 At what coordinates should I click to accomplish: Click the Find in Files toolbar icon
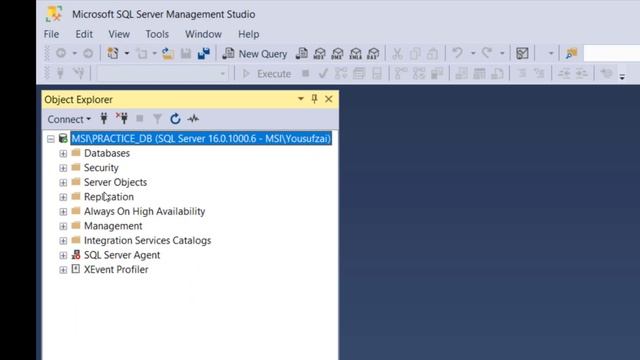(571, 53)
